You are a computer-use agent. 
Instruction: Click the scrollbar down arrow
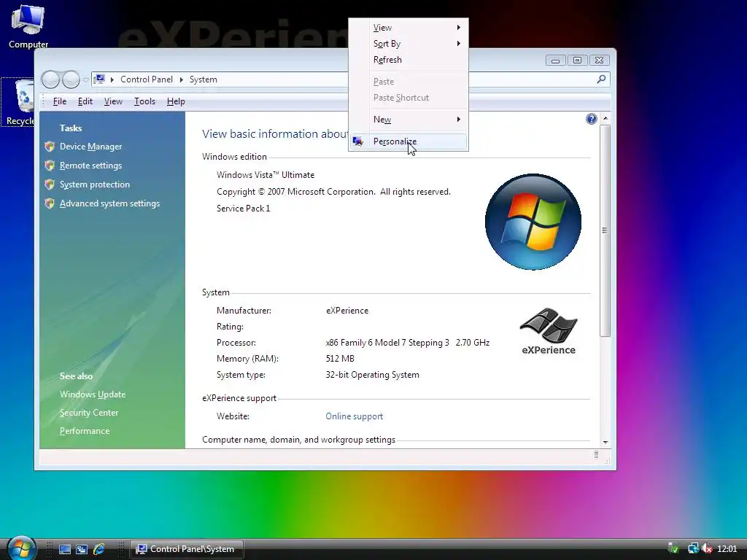605,443
